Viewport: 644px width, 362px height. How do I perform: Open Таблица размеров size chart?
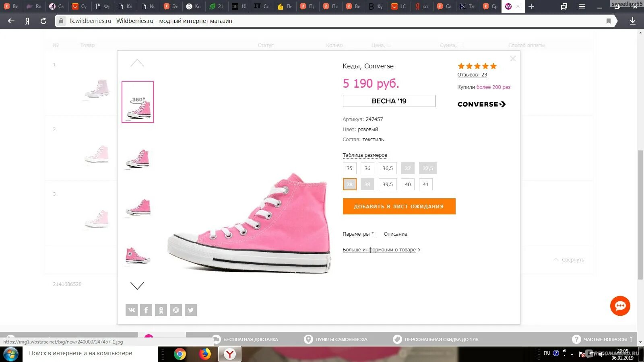365,155
